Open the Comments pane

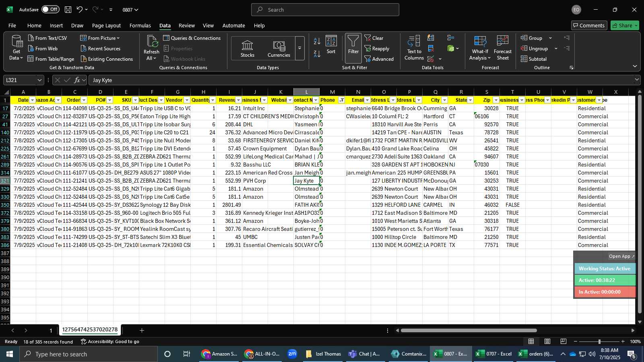pos(588,25)
